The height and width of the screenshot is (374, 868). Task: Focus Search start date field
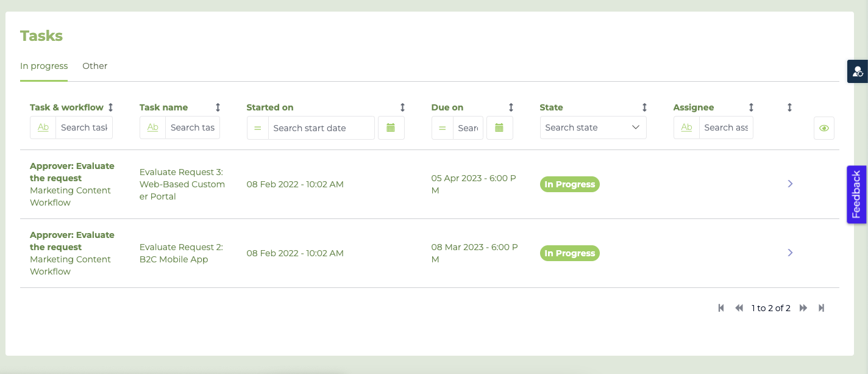coord(321,128)
